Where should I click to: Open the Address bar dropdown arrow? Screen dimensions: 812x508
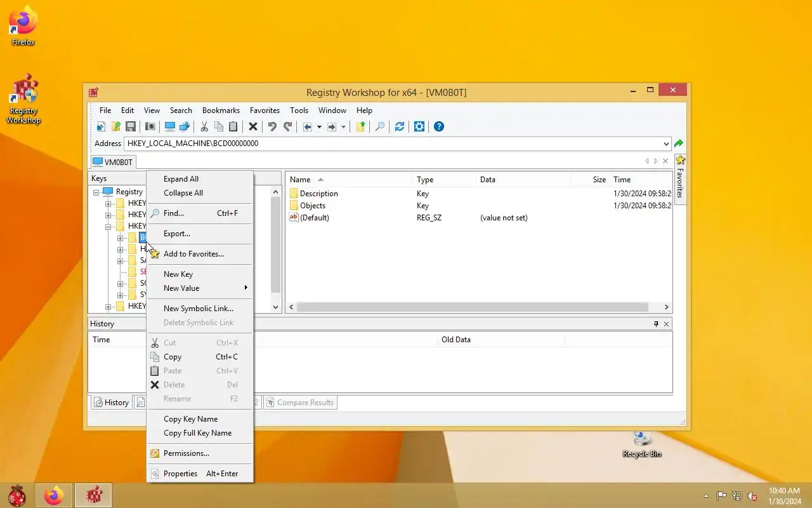665,144
